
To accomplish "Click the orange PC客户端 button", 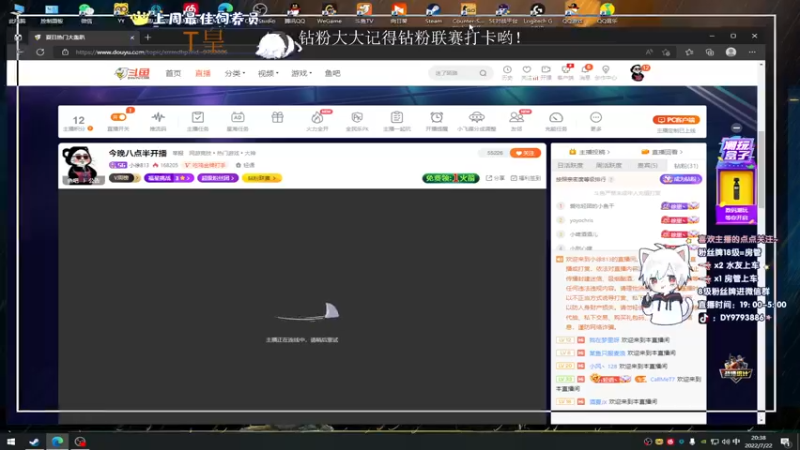I will 676,120.
